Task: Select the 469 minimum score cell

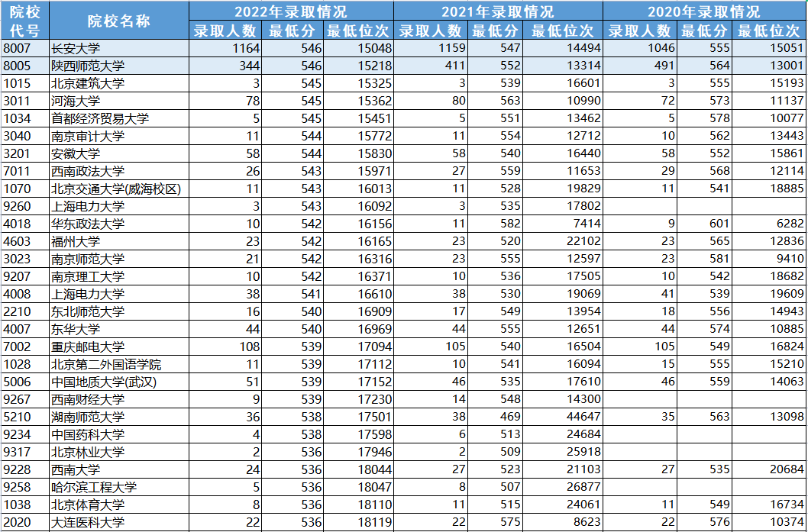Action: pos(495,418)
